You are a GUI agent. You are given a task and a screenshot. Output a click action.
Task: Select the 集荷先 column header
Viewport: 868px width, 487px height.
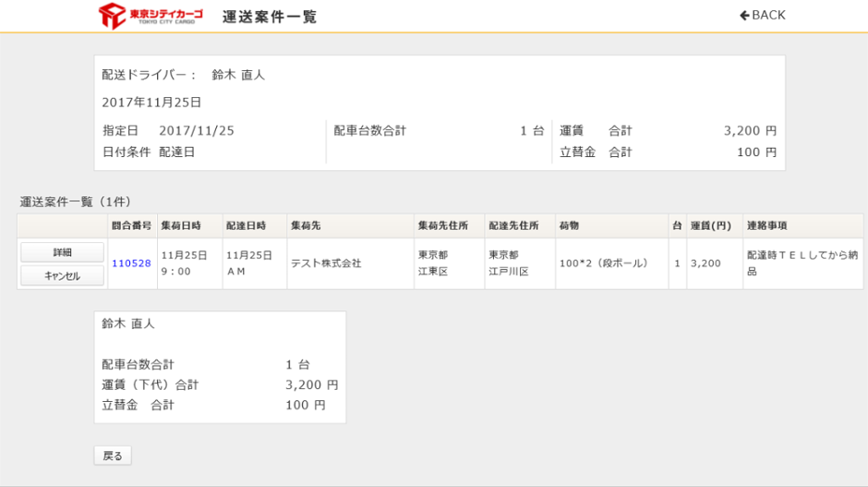(306, 225)
